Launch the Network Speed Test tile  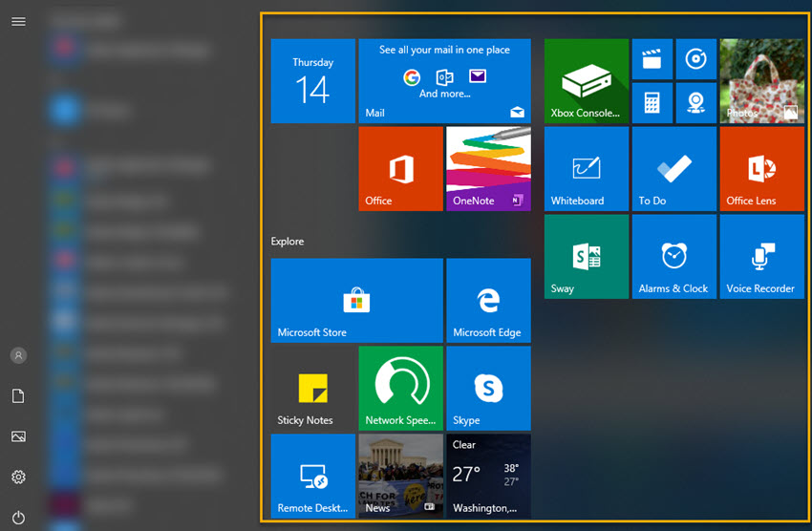point(401,388)
